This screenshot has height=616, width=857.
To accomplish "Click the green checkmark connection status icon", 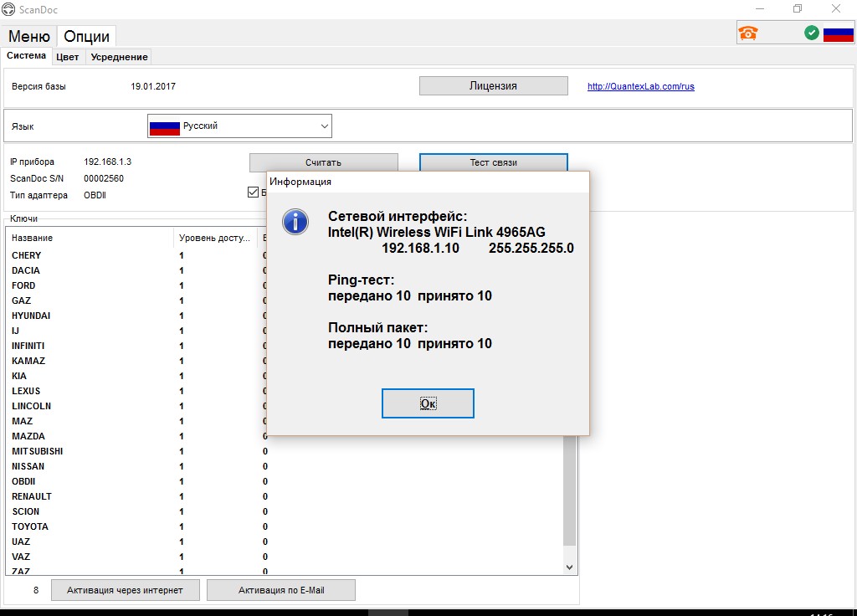I will coord(812,33).
